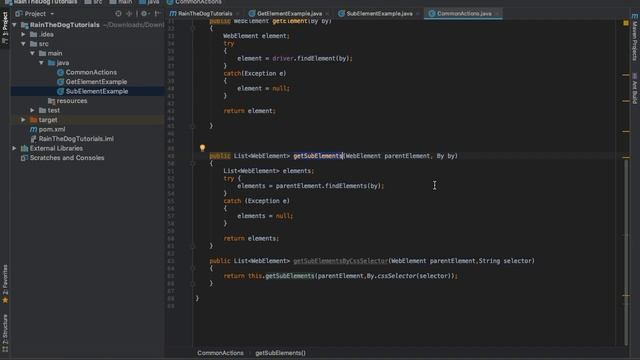Close the SubElementExample.java tab
The image size is (640, 360).
(418, 13)
